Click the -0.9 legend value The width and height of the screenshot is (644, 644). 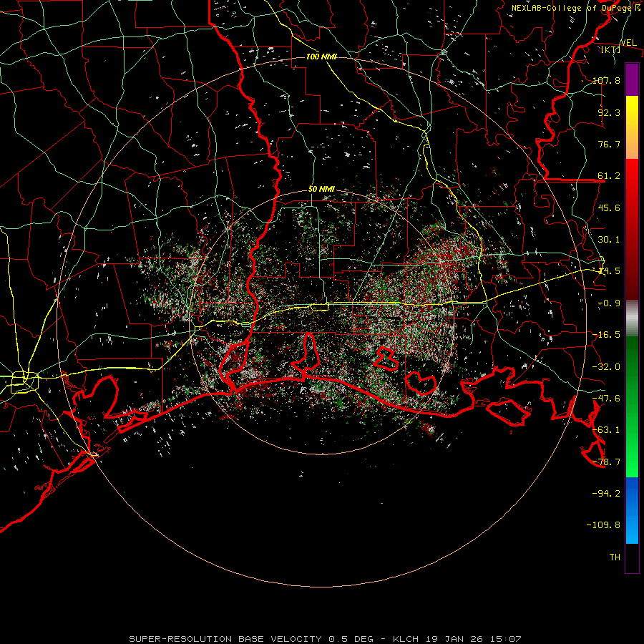(609, 303)
